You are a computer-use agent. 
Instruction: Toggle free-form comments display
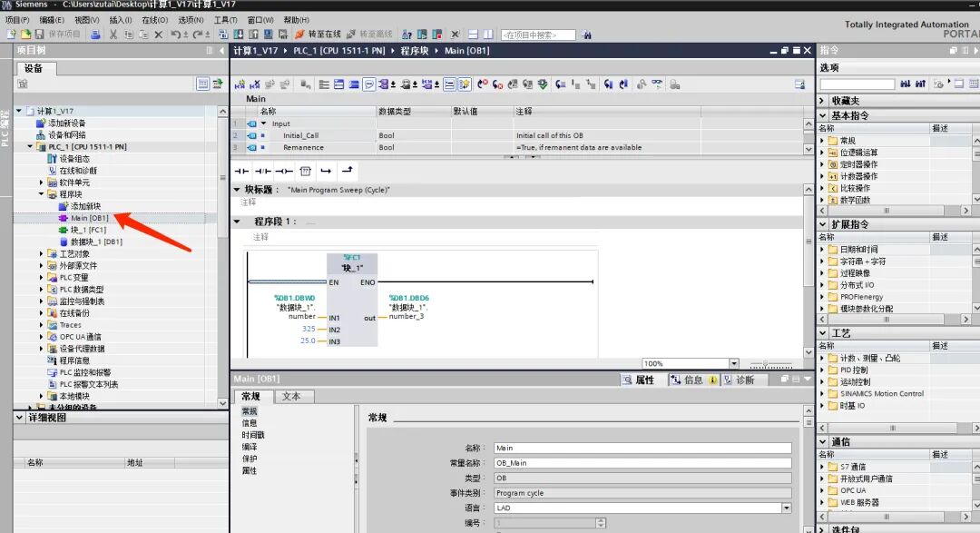pyautogui.click(x=369, y=84)
